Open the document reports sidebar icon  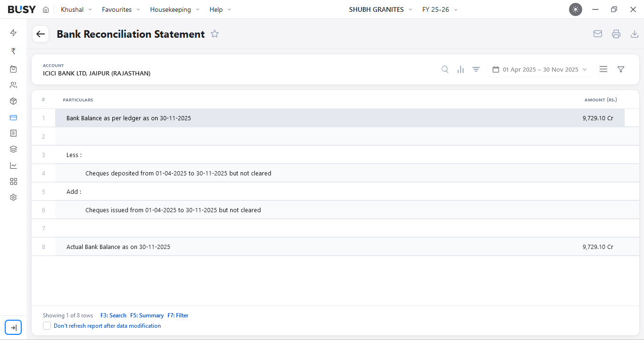coord(13,133)
